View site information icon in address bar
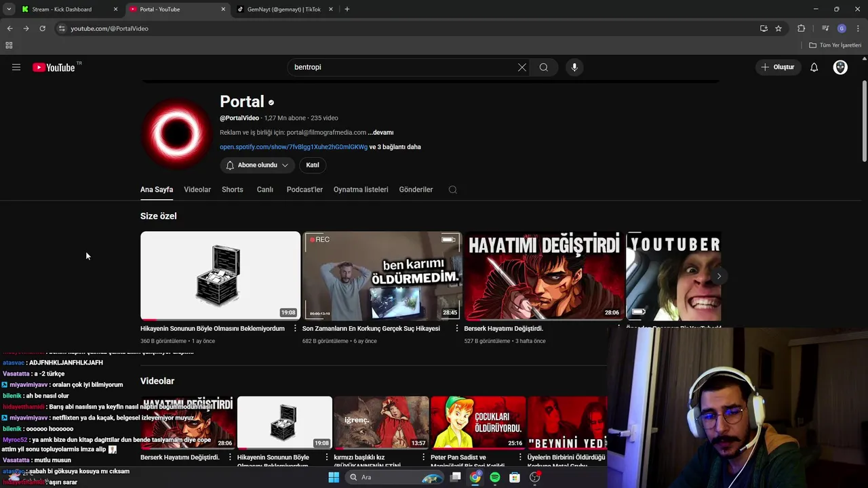The width and height of the screenshot is (868, 488). pos(62,28)
